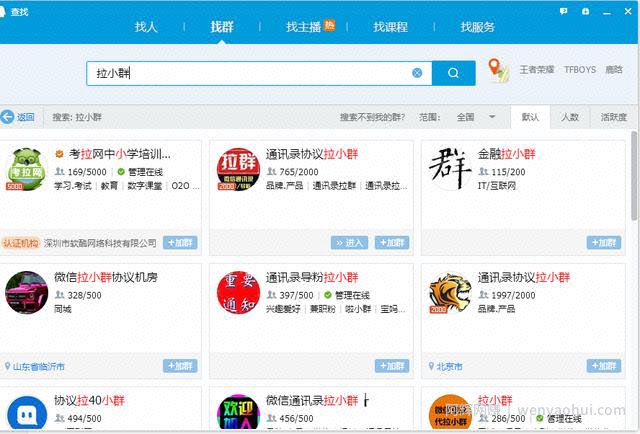Open the 协议拉40小群 group title
The height and width of the screenshot is (434, 640).
coord(89,401)
